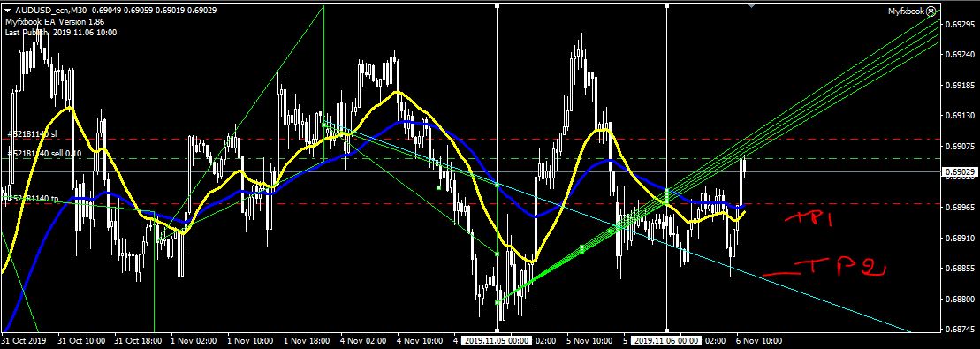Viewport: 980px width, 349px height.
Task: Click the Myfxbook EA Version 1.86 text
Action: click(x=55, y=22)
